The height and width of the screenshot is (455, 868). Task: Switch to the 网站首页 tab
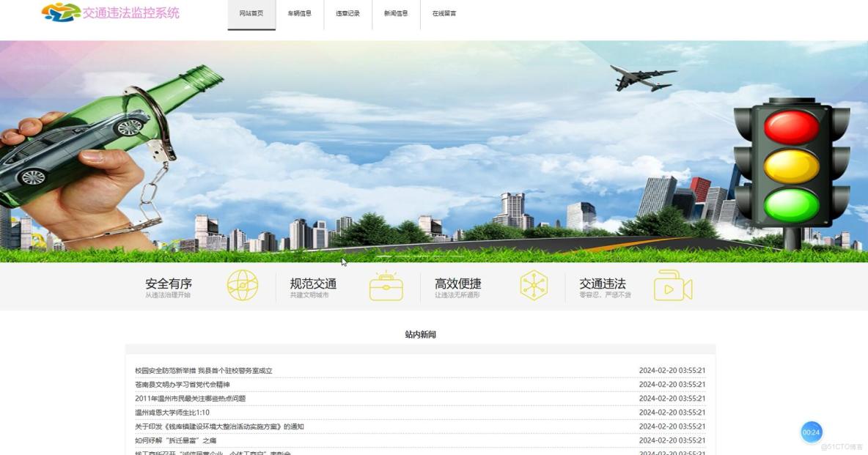(251, 13)
